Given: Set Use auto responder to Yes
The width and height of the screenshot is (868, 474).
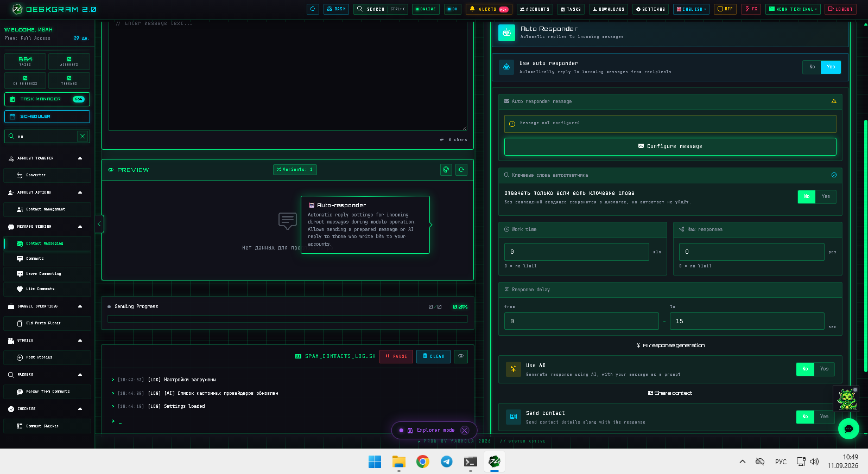Looking at the screenshot, I should click(x=831, y=67).
